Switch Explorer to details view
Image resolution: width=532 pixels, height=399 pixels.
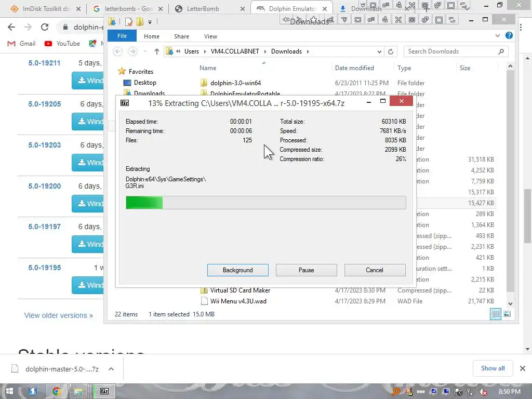coord(496,314)
